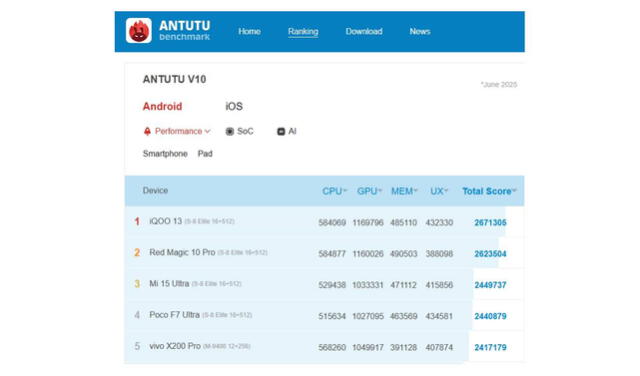Image resolution: width=640 pixels, height=376 pixels.
Task: Open the vivo X200 Pro entry
Action: coord(175,346)
